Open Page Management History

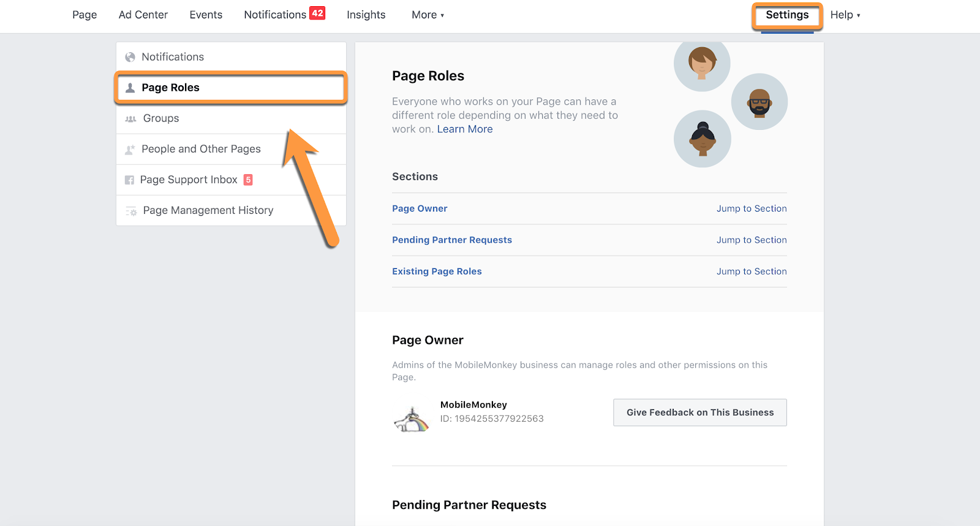click(x=231, y=210)
